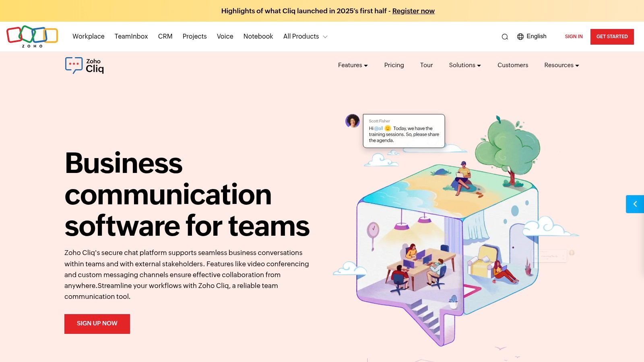
Task: Open the Resources dropdown menu
Action: click(x=561, y=65)
